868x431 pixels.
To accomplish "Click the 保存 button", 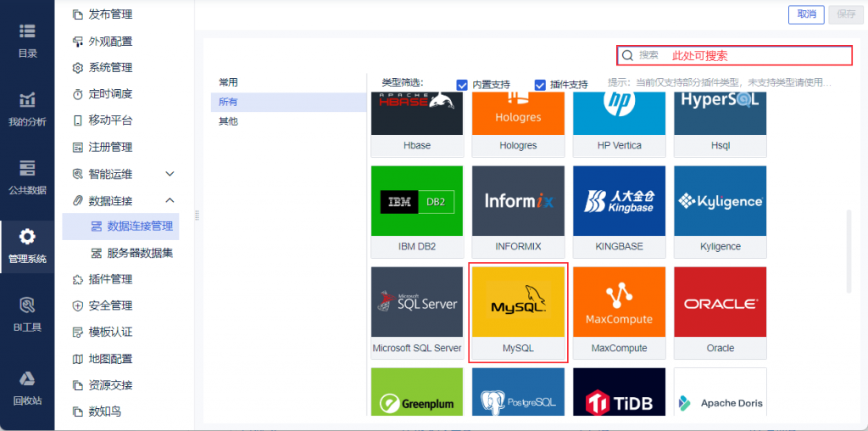I will click(x=847, y=14).
